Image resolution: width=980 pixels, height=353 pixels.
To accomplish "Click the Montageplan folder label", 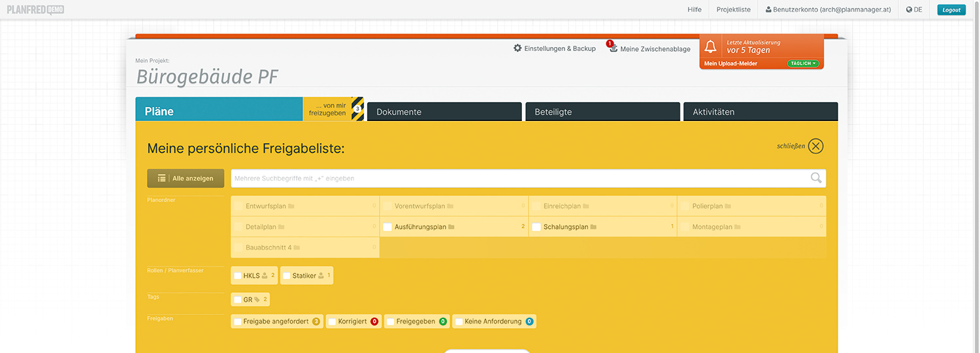I will 713,227.
